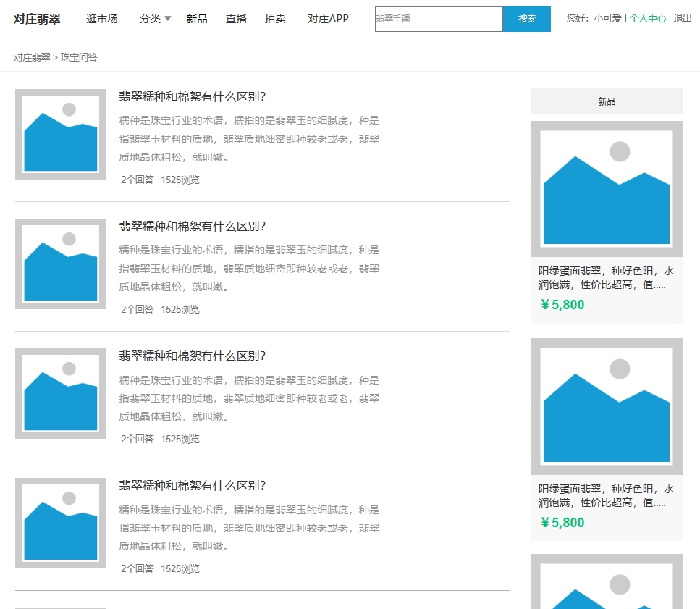Click the third question's description excerpt
This screenshot has width=700, height=609.
pos(249,398)
